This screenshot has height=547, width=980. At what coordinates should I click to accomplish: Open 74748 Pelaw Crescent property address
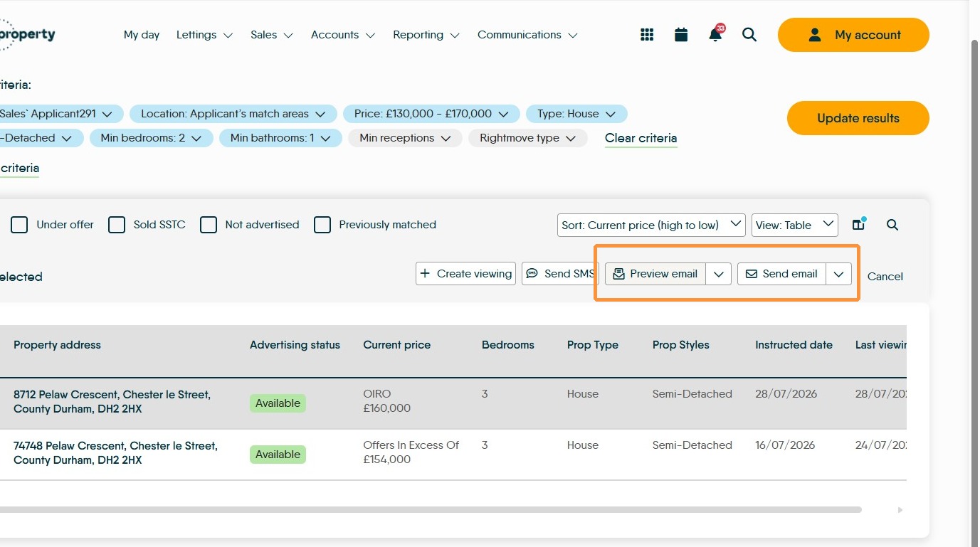(x=115, y=453)
